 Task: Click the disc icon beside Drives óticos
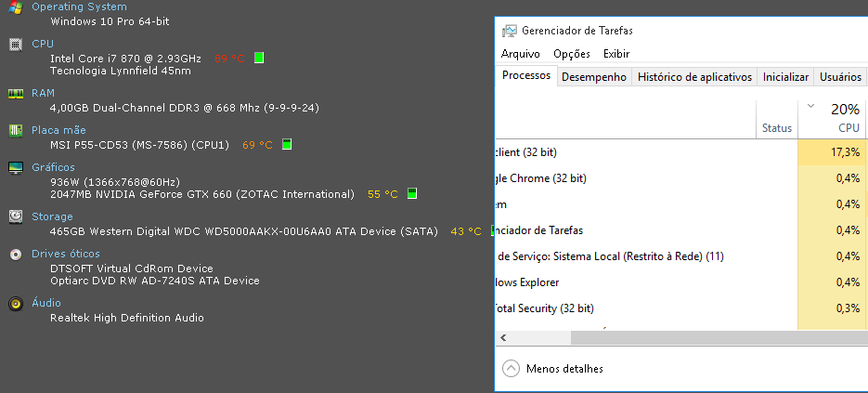[x=16, y=255]
